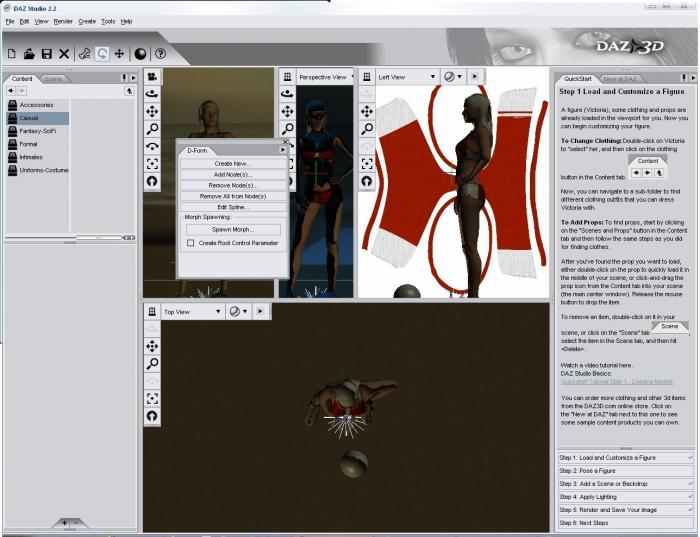
Task: Click the zoom magnifier in the Top View
Action: (x=152, y=364)
